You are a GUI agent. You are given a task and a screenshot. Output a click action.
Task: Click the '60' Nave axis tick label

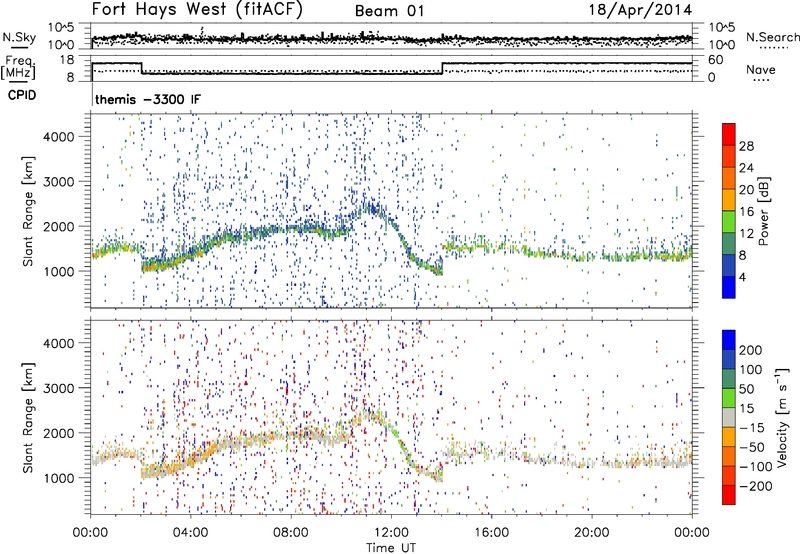click(x=715, y=60)
